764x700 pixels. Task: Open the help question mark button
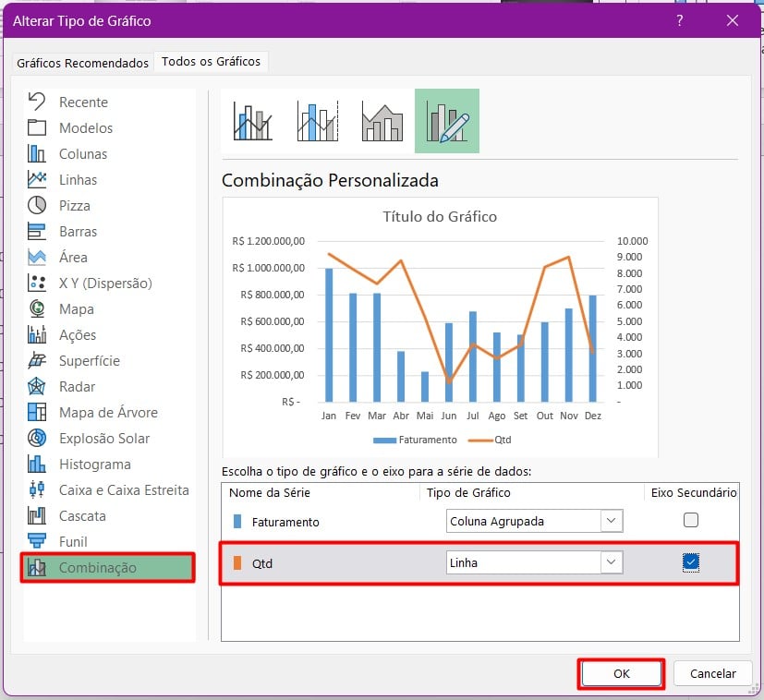pos(680,20)
